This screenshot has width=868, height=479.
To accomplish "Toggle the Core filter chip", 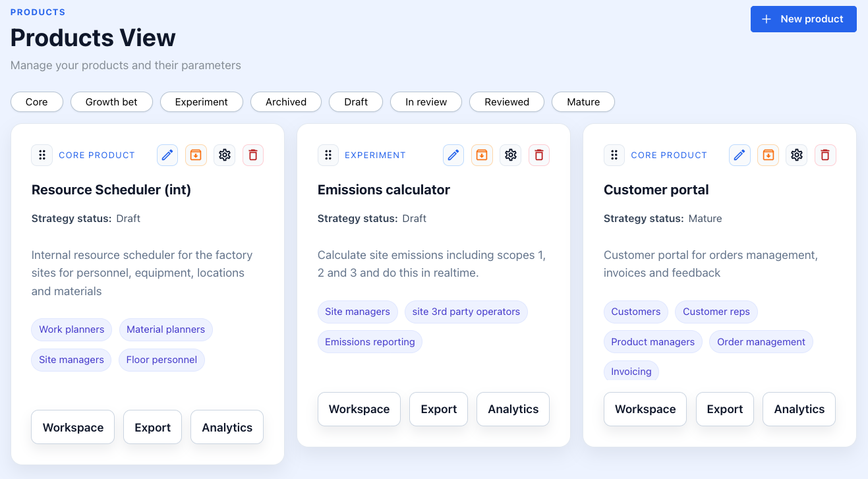I will coord(36,101).
